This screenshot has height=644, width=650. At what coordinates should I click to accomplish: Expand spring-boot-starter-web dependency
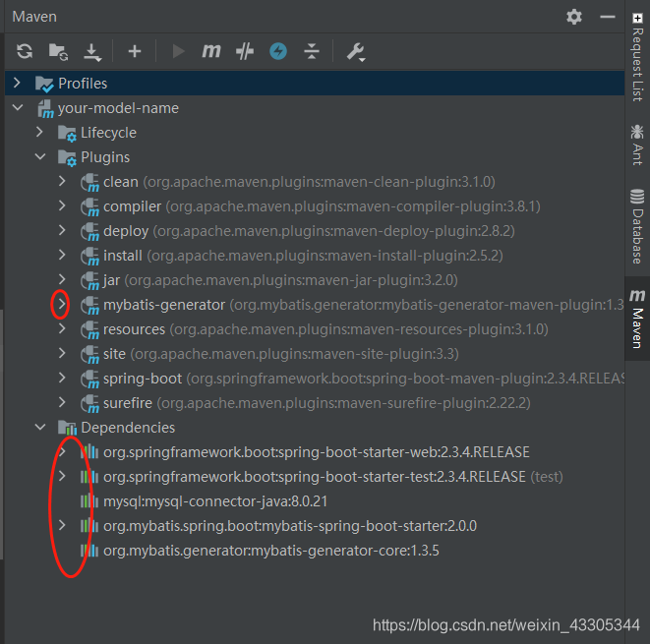(62, 451)
